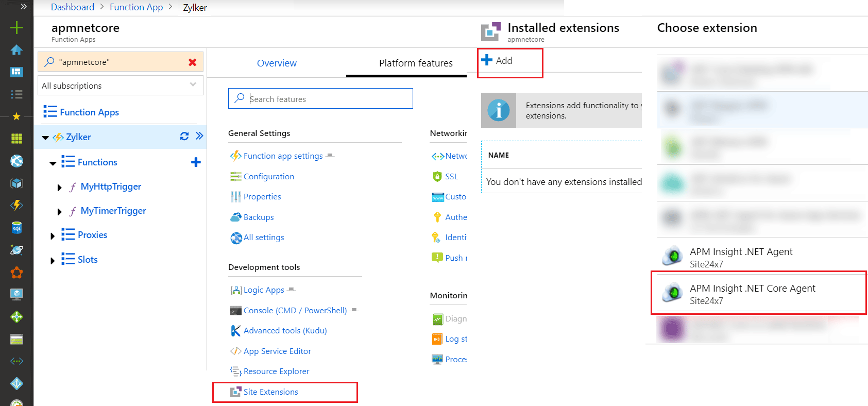Open SQL databases icon in sidebar

(x=16, y=228)
